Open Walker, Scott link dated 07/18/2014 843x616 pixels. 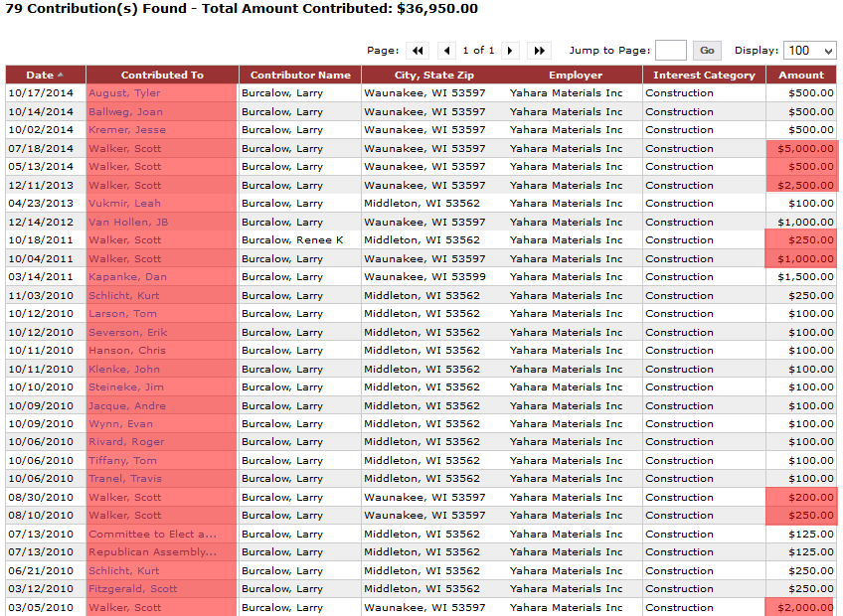[x=124, y=149]
